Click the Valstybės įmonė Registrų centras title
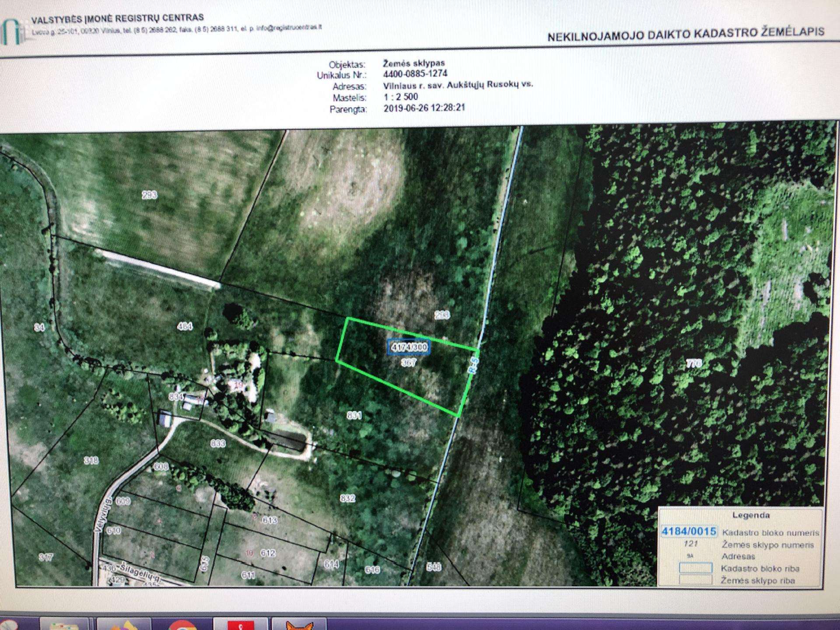This screenshot has height=630, width=840. pyautogui.click(x=117, y=19)
